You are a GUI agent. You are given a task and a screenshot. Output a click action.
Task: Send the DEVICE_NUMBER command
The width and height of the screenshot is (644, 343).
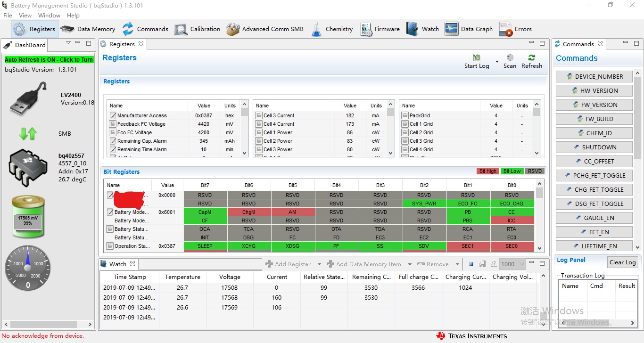tap(594, 76)
